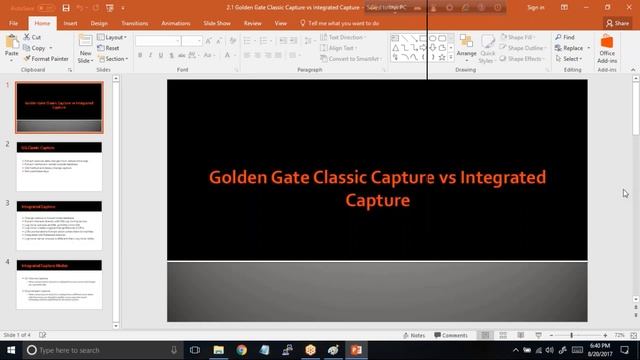Switch to the Animations tab
The width and height of the screenshot is (640, 360).
click(x=176, y=23)
